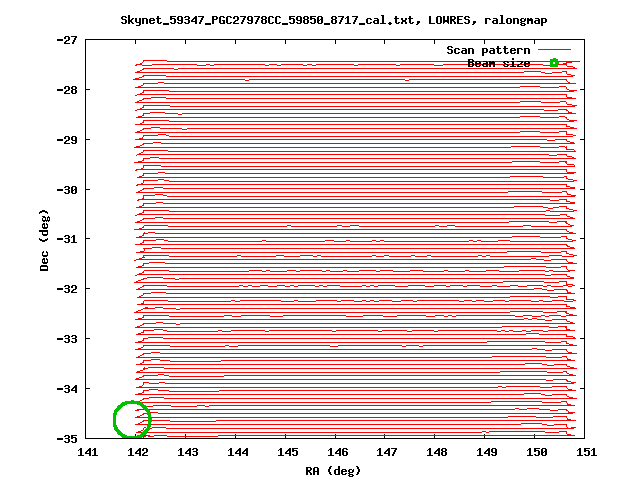Screen dimensions: 640x480
Task: Click the 145 RA tick label
Action: 288,452
